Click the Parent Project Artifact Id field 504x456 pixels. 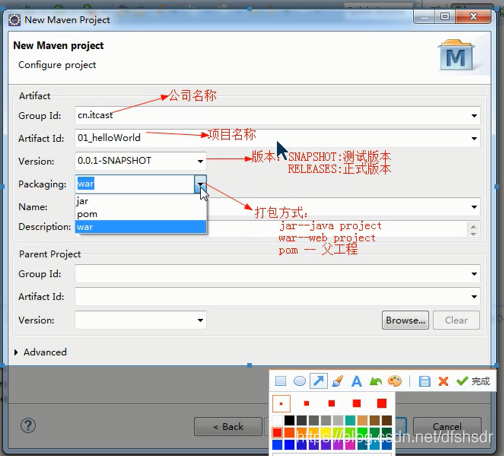coord(277,297)
